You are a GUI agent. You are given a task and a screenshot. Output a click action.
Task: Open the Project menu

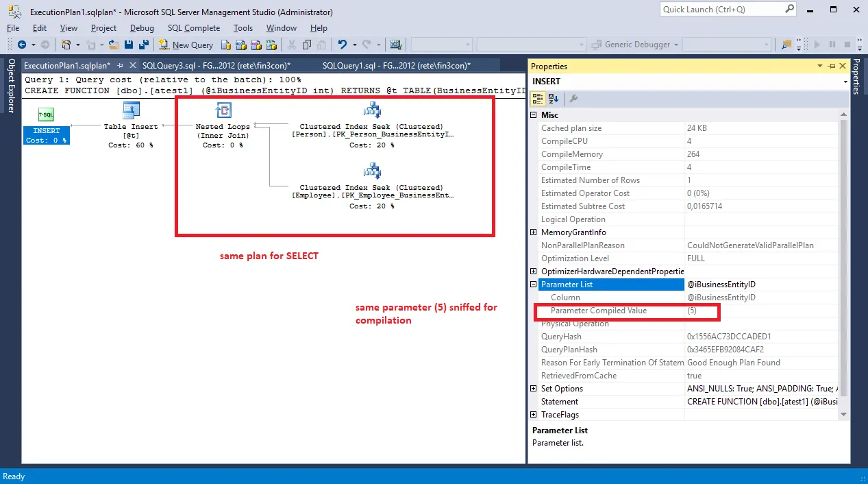[104, 28]
